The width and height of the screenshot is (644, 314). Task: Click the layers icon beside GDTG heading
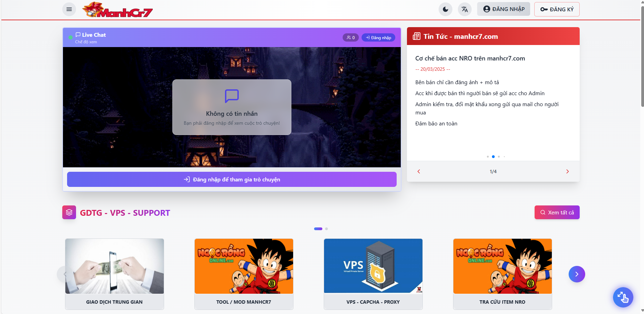[69, 212]
